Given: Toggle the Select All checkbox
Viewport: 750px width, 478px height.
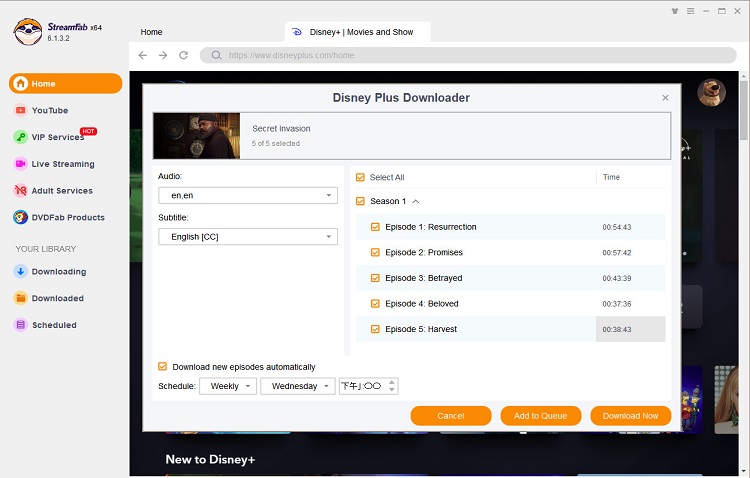Looking at the screenshot, I should click(x=360, y=178).
